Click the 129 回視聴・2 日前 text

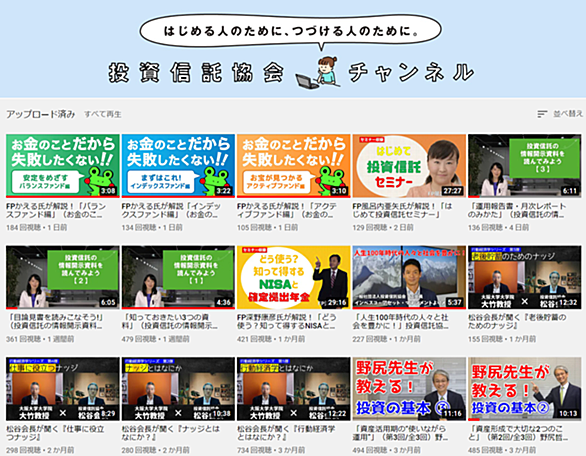click(383, 227)
